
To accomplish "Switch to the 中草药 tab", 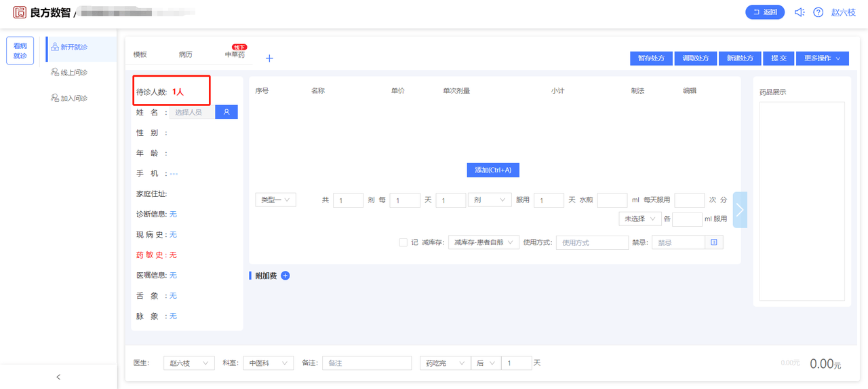I will click(235, 55).
